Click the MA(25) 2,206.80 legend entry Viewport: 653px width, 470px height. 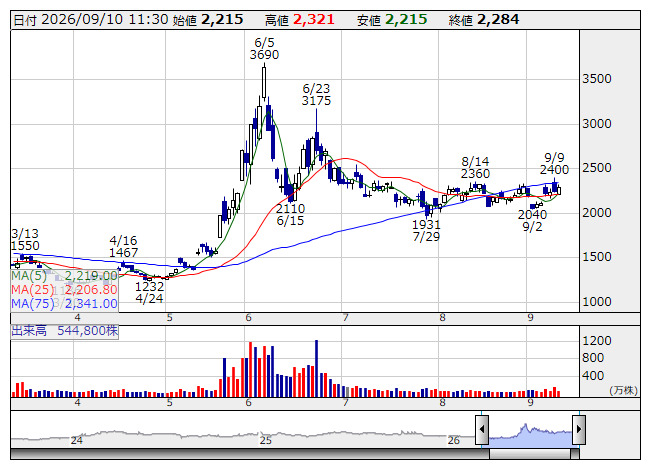pyautogui.click(x=64, y=290)
